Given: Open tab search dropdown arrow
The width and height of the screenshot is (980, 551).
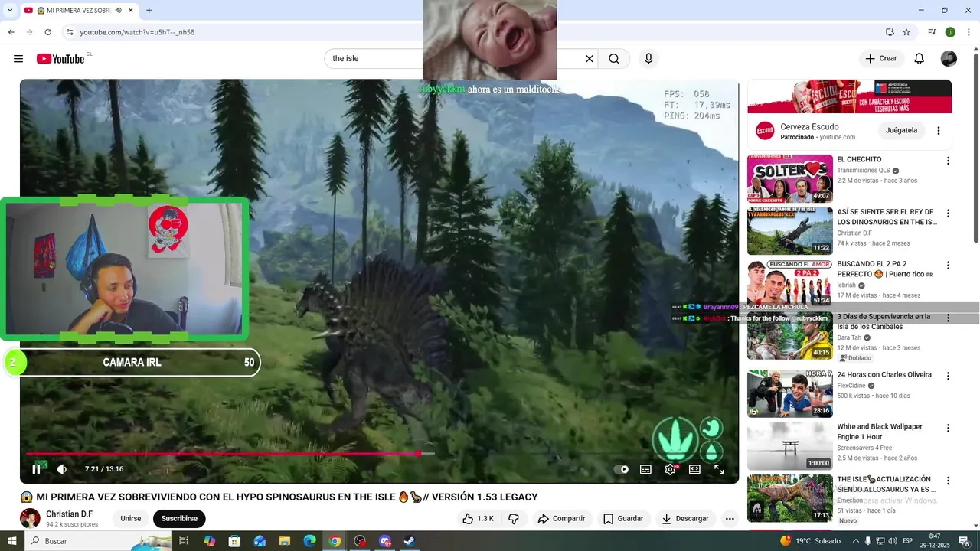Looking at the screenshot, I should pos(10,11).
